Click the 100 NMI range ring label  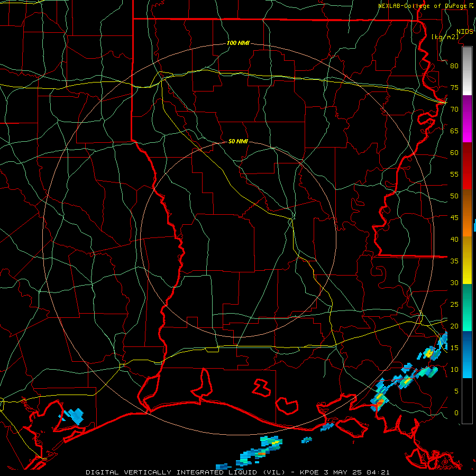pyautogui.click(x=238, y=43)
